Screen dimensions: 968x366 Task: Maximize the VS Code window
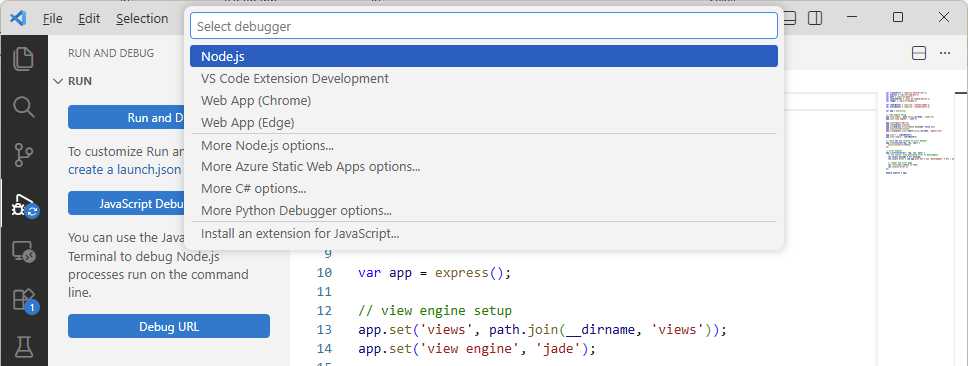[x=898, y=17]
